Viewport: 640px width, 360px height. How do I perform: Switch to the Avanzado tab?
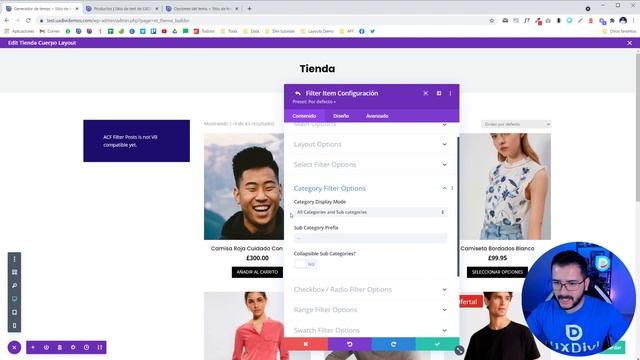(377, 116)
